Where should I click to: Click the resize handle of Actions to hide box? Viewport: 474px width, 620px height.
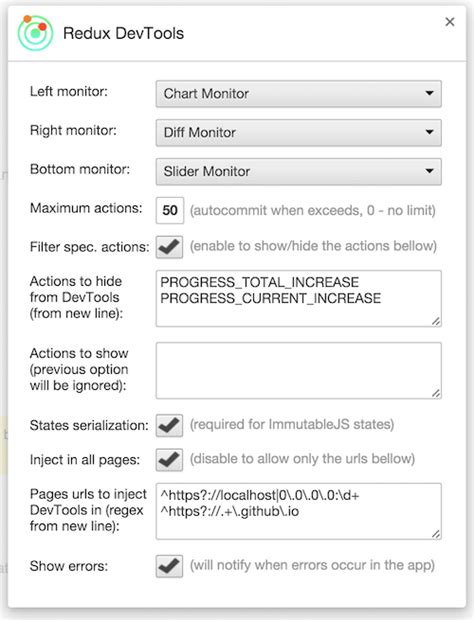click(x=436, y=321)
